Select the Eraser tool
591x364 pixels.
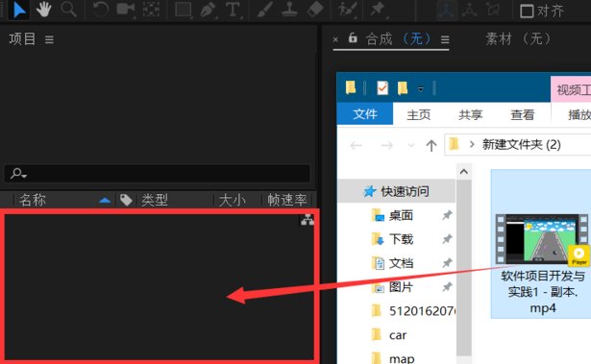[315, 10]
